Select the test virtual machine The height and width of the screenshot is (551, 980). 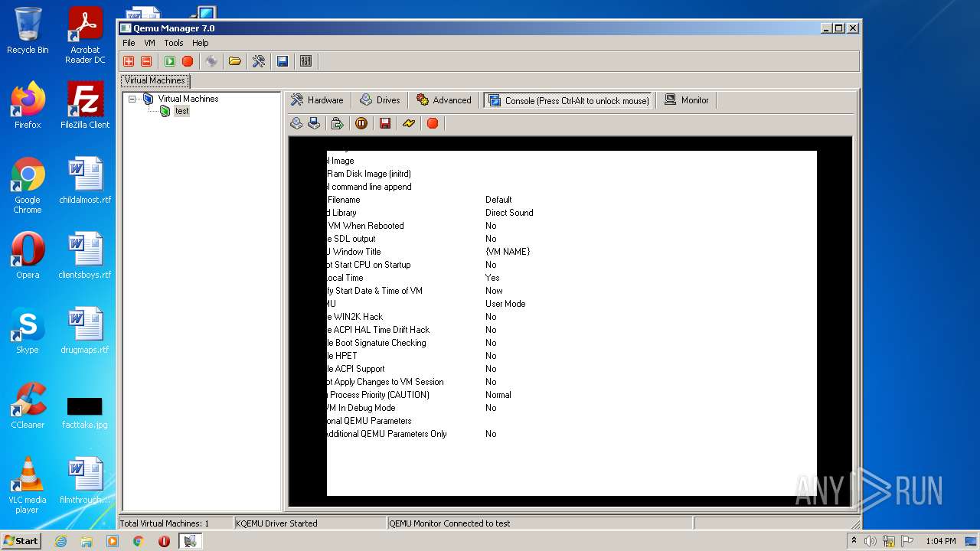pos(181,111)
